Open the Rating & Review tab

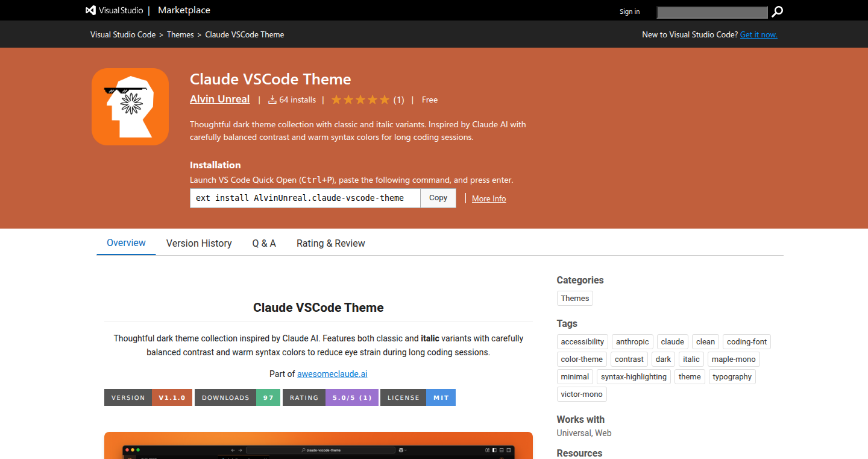331,244
